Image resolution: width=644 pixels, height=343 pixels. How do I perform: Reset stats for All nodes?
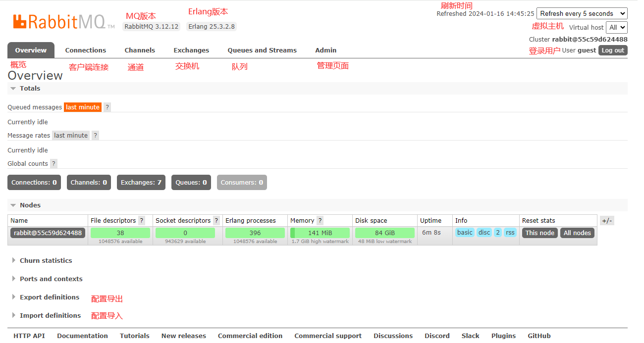pyautogui.click(x=577, y=233)
